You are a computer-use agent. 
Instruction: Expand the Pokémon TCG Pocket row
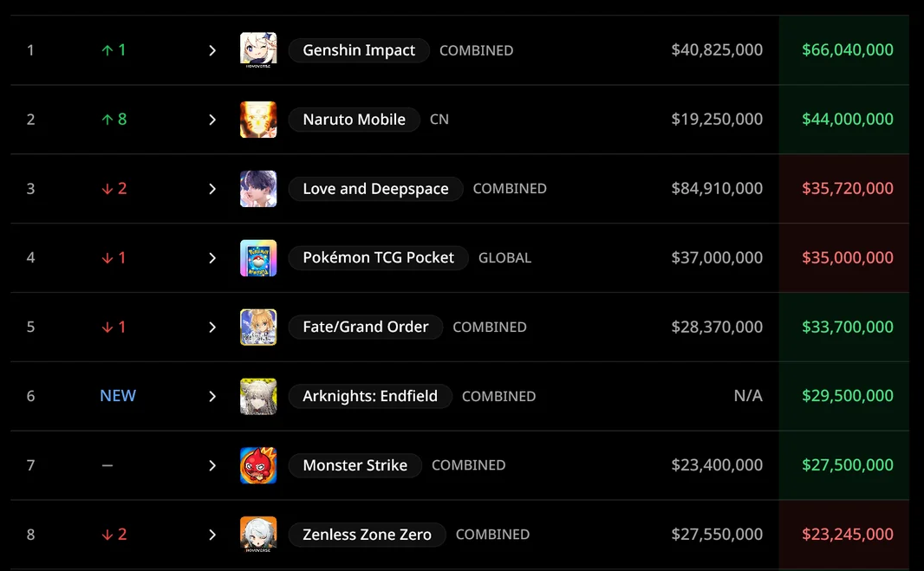click(x=212, y=258)
